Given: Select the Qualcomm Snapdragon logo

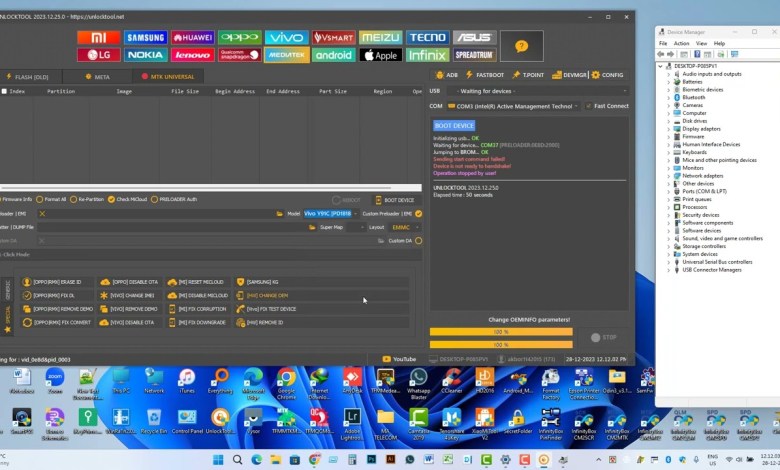Looking at the screenshot, I should coord(239,55).
